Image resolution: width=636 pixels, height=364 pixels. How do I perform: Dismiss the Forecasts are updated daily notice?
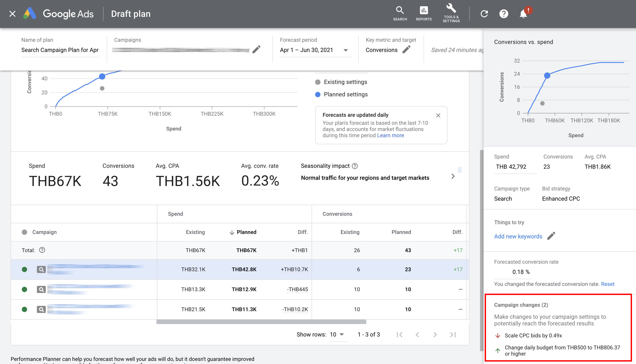pyautogui.click(x=438, y=115)
